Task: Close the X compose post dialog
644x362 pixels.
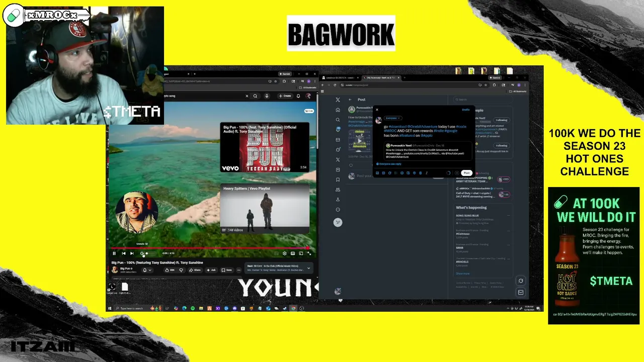Action: 377,110
